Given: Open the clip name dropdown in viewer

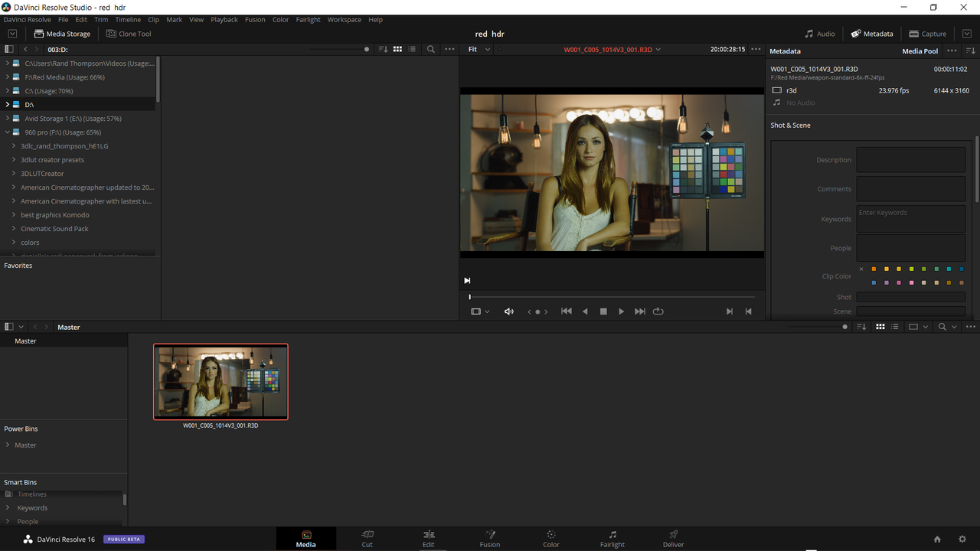Looking at the screenshot, I should coord(658,49).
